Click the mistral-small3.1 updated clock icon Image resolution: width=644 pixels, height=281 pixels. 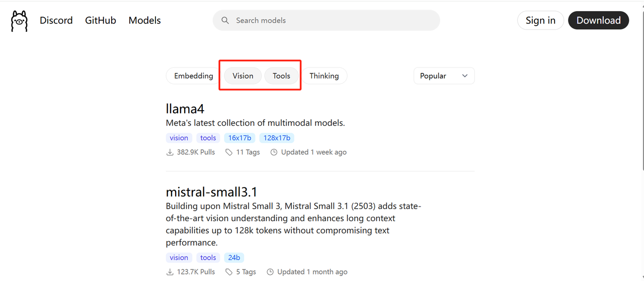pyautogui.click(x=270, y=271)
